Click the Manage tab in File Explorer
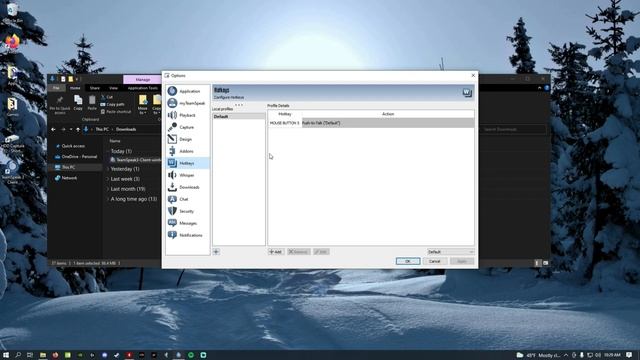Screen dimensions: 640x360 (143, 80)
